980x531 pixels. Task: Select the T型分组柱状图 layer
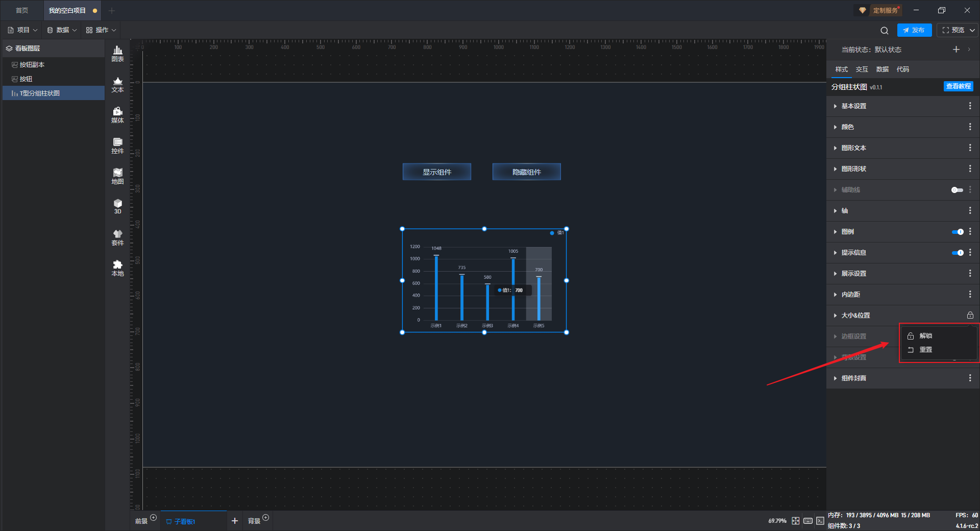[x=40, y=93]
